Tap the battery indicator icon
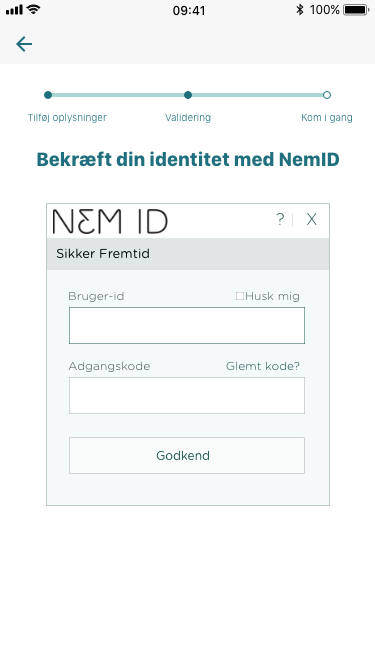375x667 pixels. [x=356, y=10]
